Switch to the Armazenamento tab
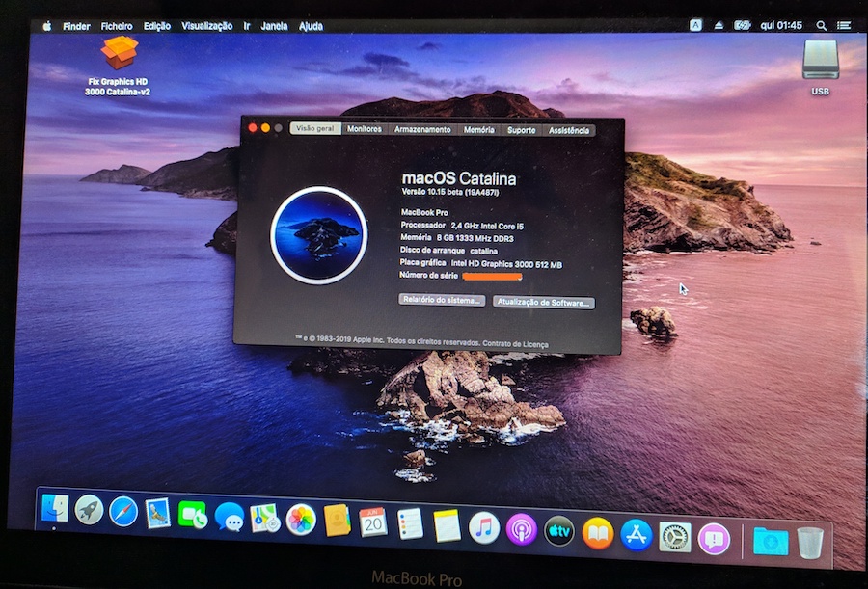The width and height of the screenshot is (868, 589). click(422, 129)
